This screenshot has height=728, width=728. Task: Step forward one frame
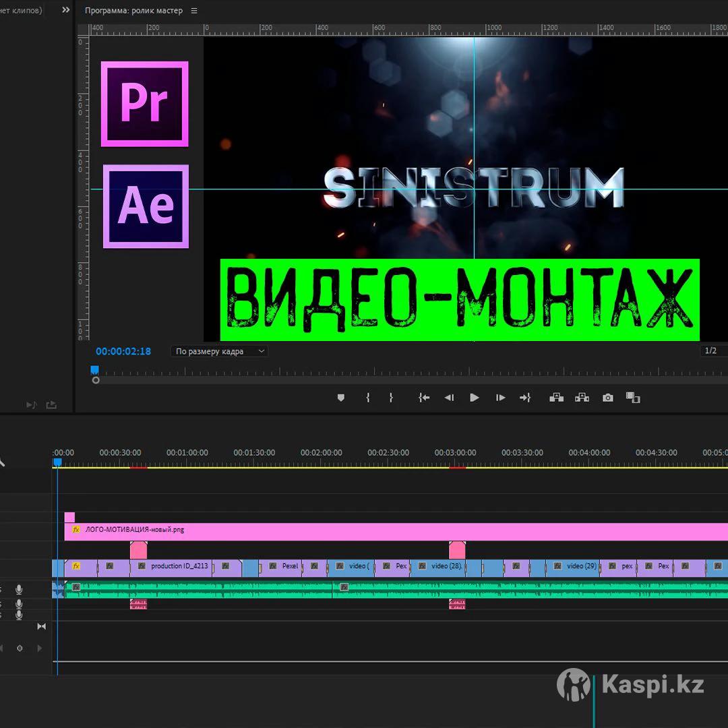(x=500, y=398)
